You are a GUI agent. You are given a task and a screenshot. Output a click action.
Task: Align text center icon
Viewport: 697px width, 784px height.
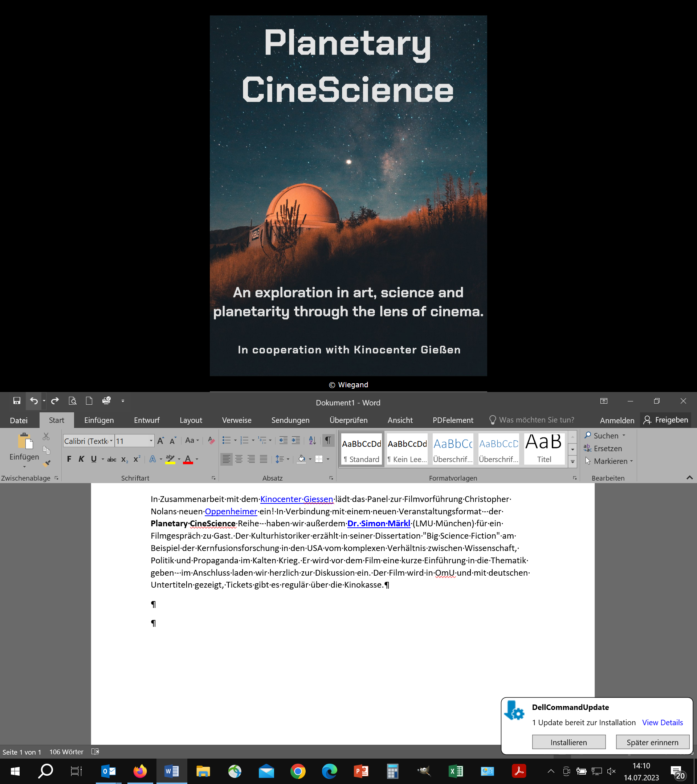click(x=239, y=459)
